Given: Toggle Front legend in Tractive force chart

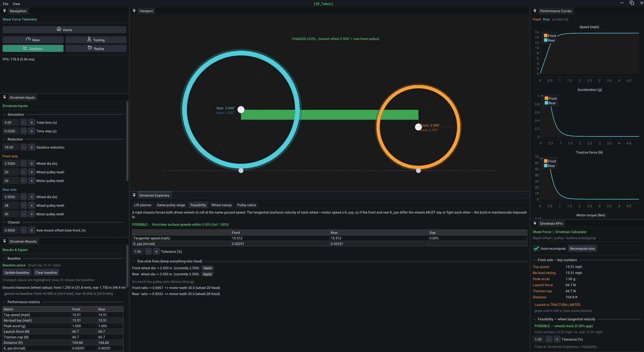Looking at the screenshot, I should click(x=550, y=161).
